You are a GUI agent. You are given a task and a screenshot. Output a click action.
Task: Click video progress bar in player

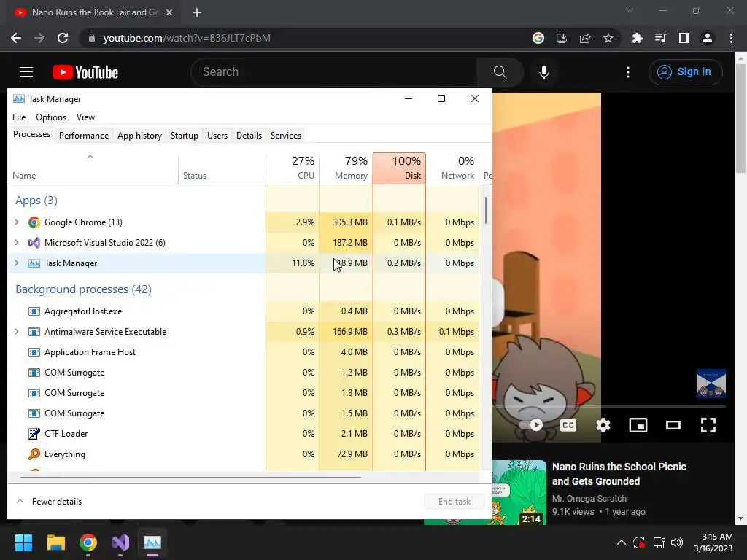(x=610, y=407)
